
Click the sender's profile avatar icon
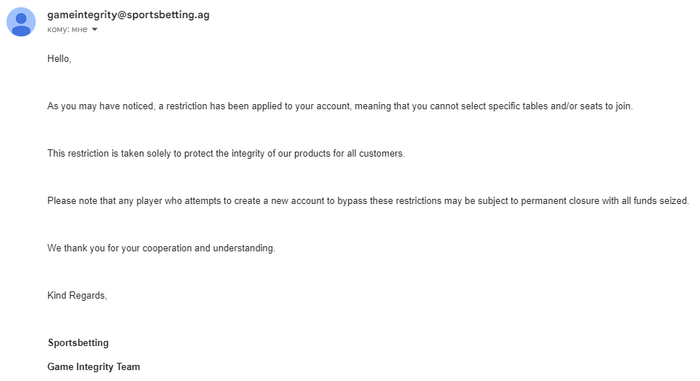coord(21,22)
